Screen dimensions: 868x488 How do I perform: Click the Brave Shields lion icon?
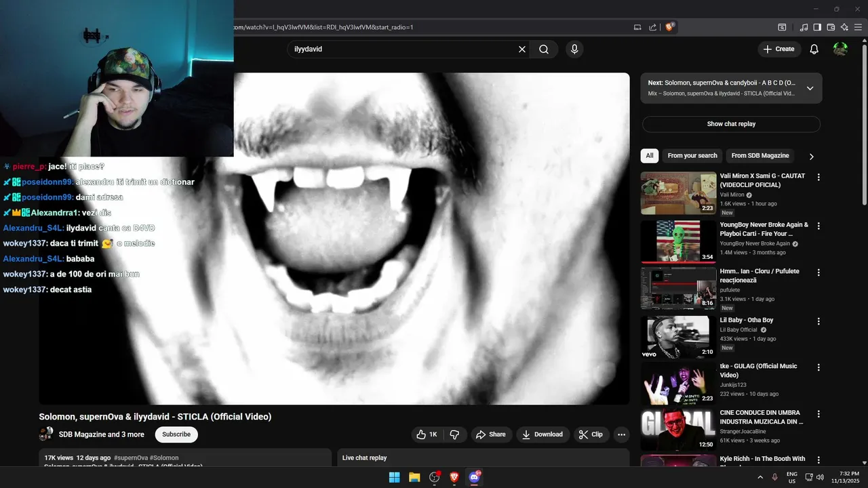click(670, 27)
